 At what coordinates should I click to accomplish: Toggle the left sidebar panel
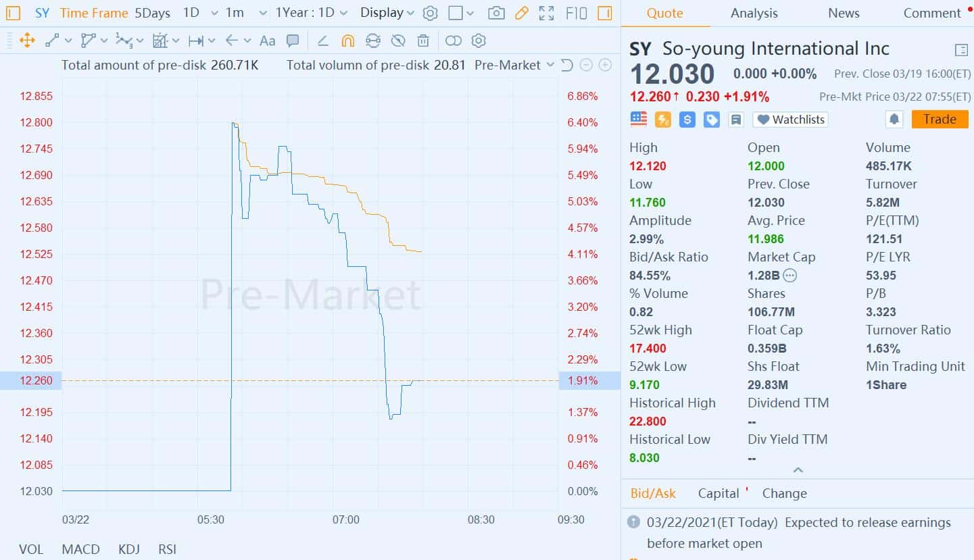(14, 13)
